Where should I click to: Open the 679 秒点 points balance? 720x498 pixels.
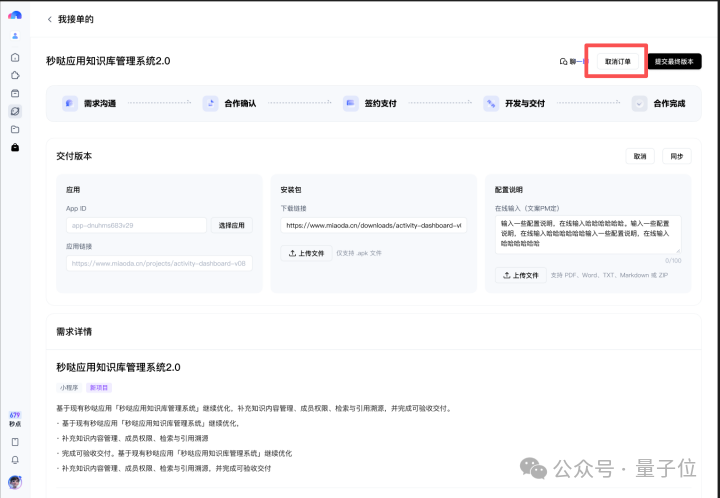(x=15, y=419)
